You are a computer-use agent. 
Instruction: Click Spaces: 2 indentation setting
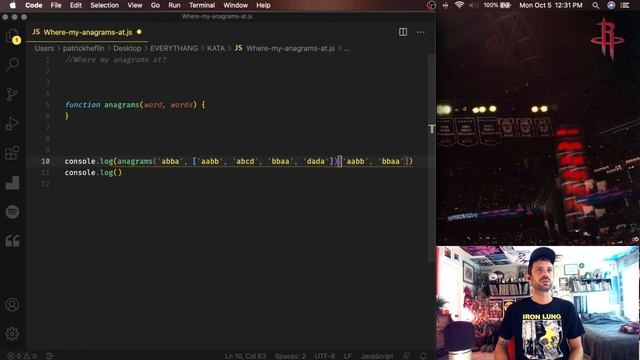tap(290, 356)
